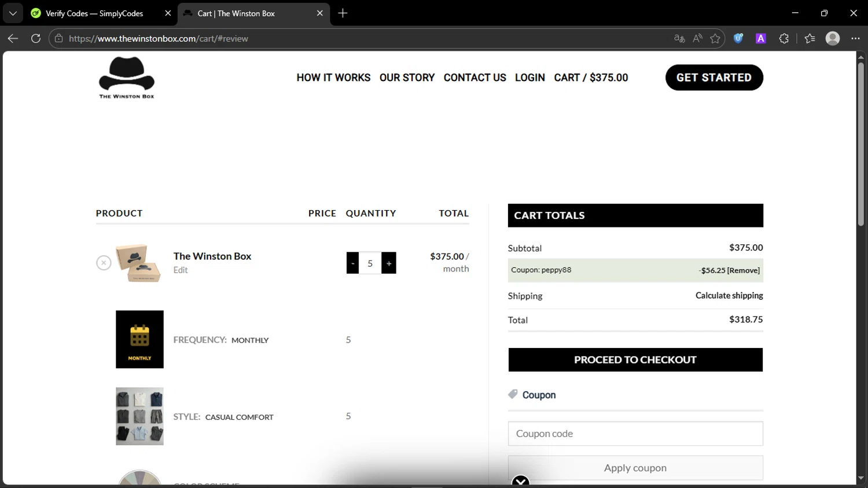Edit The Winston Box item
This screenshot has width=868, height=488.
click(x=181, y=270)
